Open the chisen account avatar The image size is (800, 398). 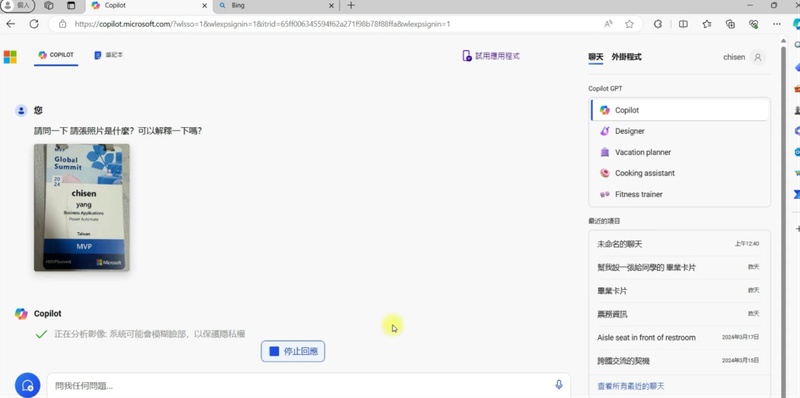758,57
